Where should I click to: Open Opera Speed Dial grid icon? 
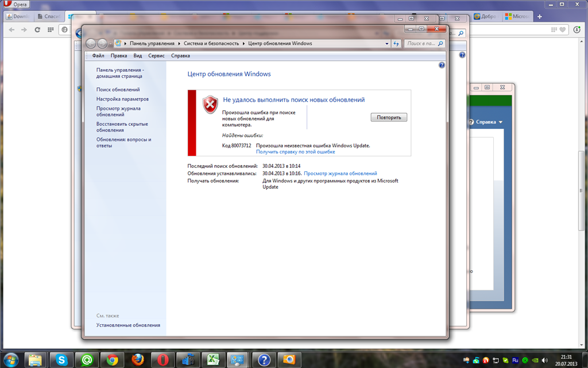click(51, 30)
